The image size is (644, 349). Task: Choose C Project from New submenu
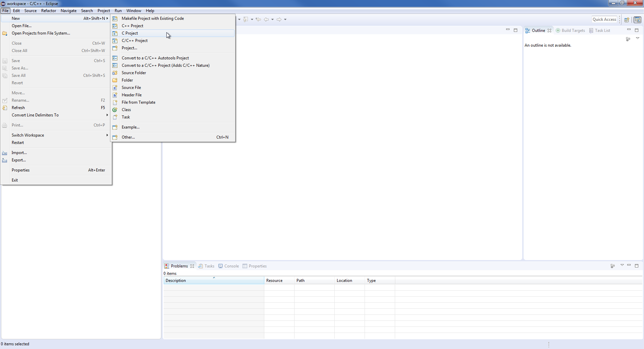pyautogui.click(x=130, y=33)
